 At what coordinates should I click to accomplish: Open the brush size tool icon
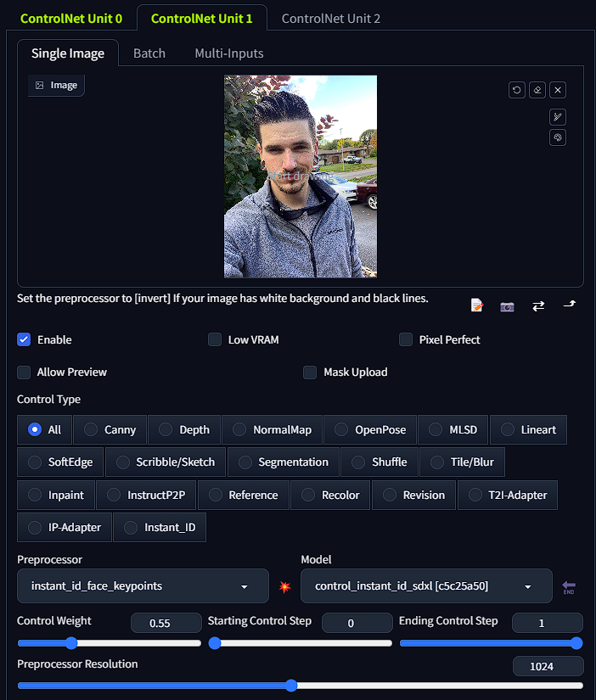(558, 117)
